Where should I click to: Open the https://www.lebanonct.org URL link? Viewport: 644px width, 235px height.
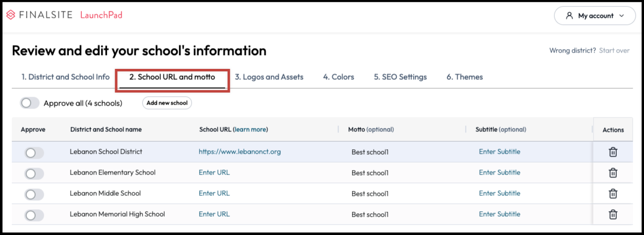240,152
